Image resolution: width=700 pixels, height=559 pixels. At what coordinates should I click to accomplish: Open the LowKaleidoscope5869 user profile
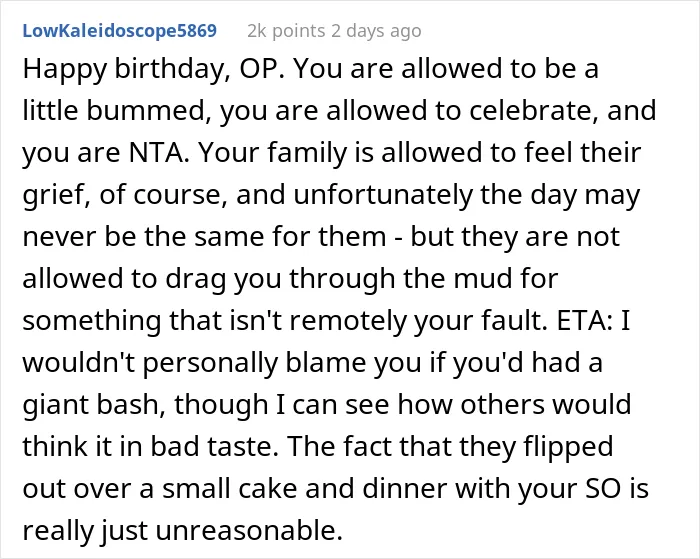120,31
